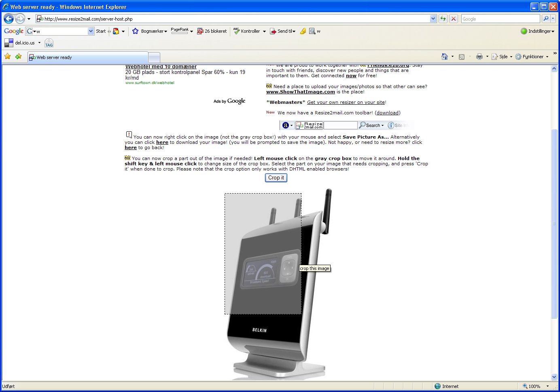
Task: Change zoom level at the 100% status control
Action: [532, 386]
